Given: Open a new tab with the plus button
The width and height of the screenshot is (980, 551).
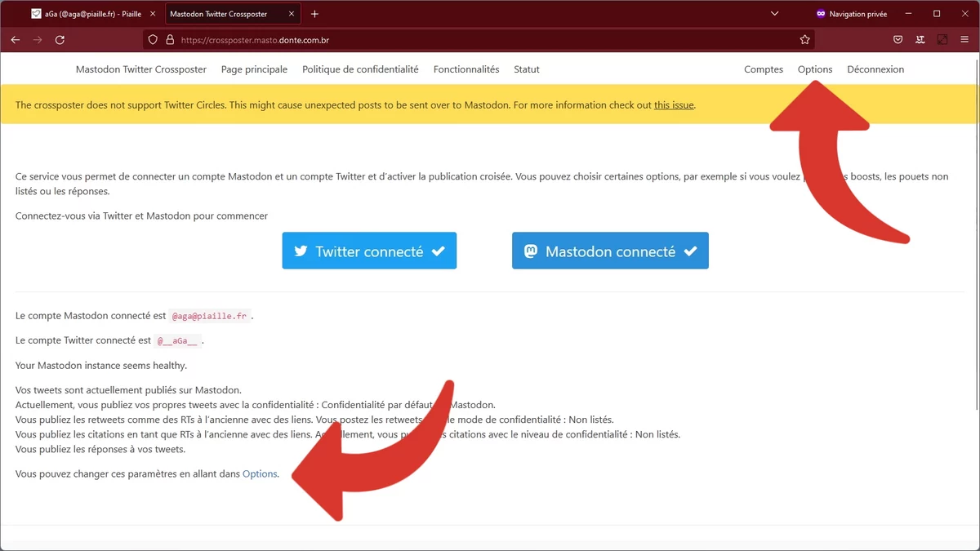Looking at the screenshot, I should (x=314, y=14).
